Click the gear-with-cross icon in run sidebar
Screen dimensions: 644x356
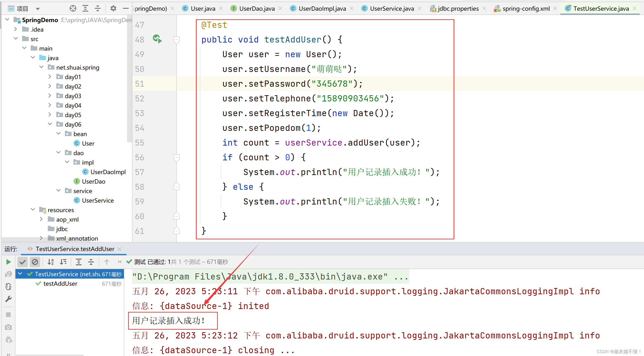point(8,340)
